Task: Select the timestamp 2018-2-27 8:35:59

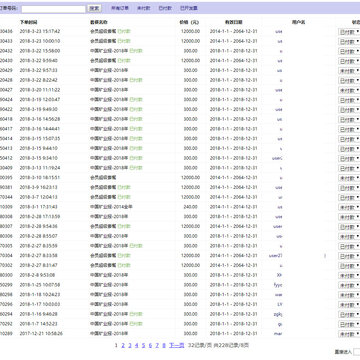Action: coord(38,246)
